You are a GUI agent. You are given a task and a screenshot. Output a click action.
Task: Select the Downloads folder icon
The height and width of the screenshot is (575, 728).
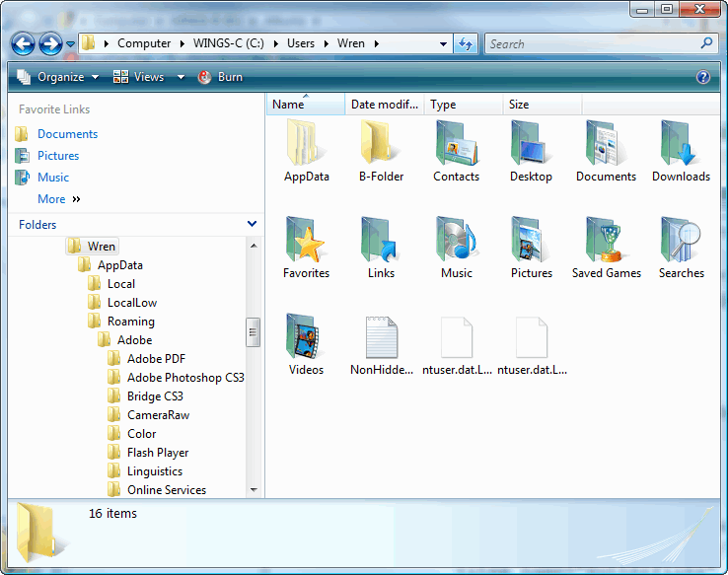click(x=681, y=142)
